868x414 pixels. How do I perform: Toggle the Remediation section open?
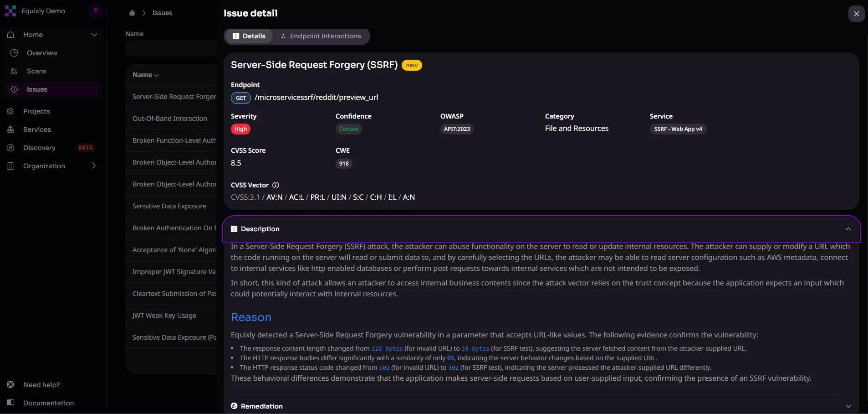(849, 406)
